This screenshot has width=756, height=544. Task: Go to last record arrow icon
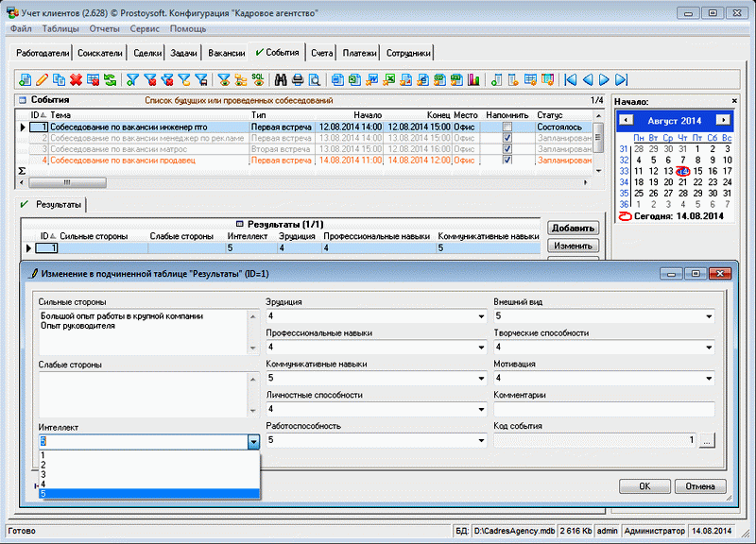click(622, 79)
